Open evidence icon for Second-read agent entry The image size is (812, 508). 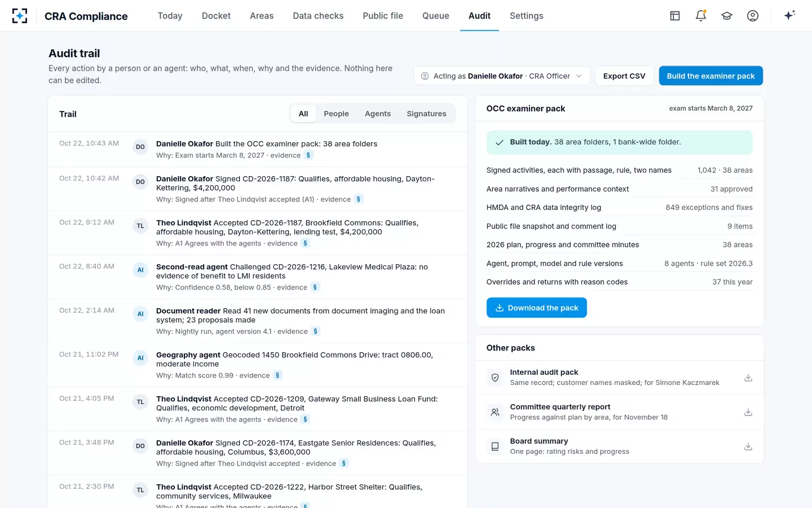(x=315, y=287)
